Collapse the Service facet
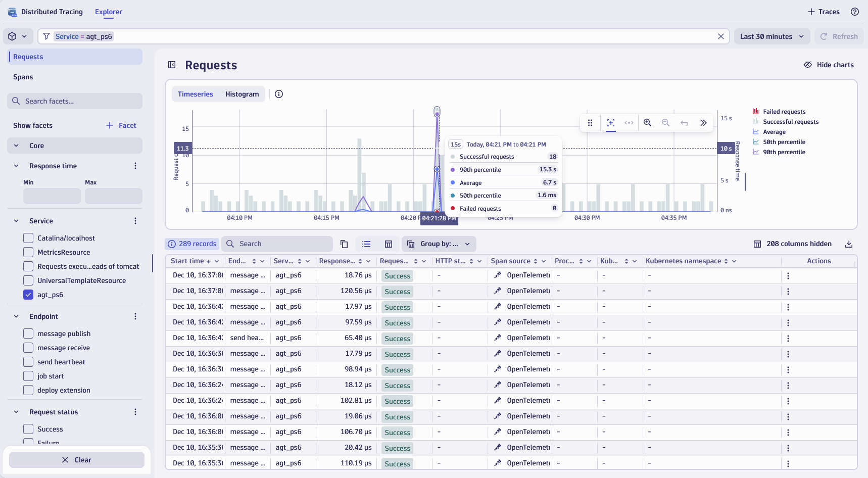 point(16,221)
